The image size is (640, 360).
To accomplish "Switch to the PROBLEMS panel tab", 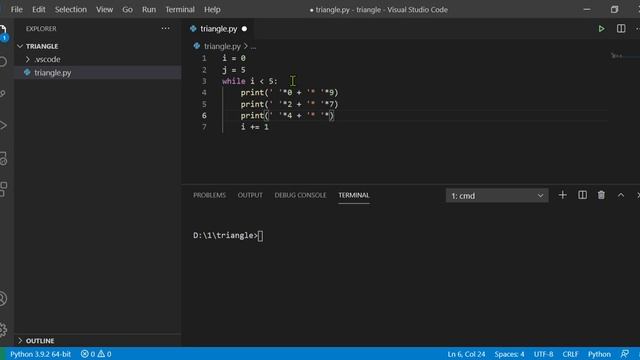I will tap(209, 195).
